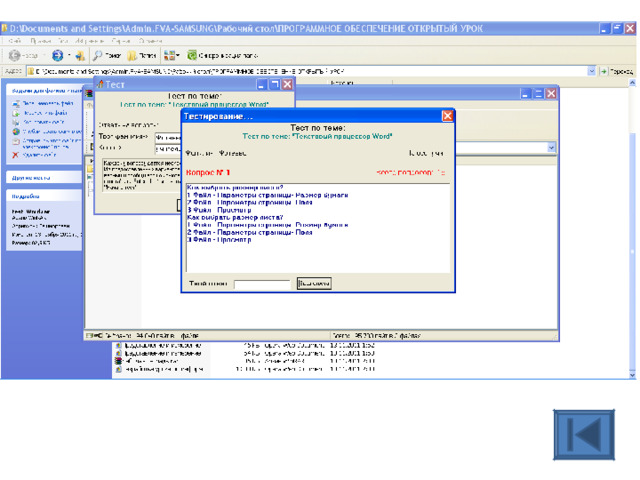Expand the Views dropdown arrow

[178, 55]
